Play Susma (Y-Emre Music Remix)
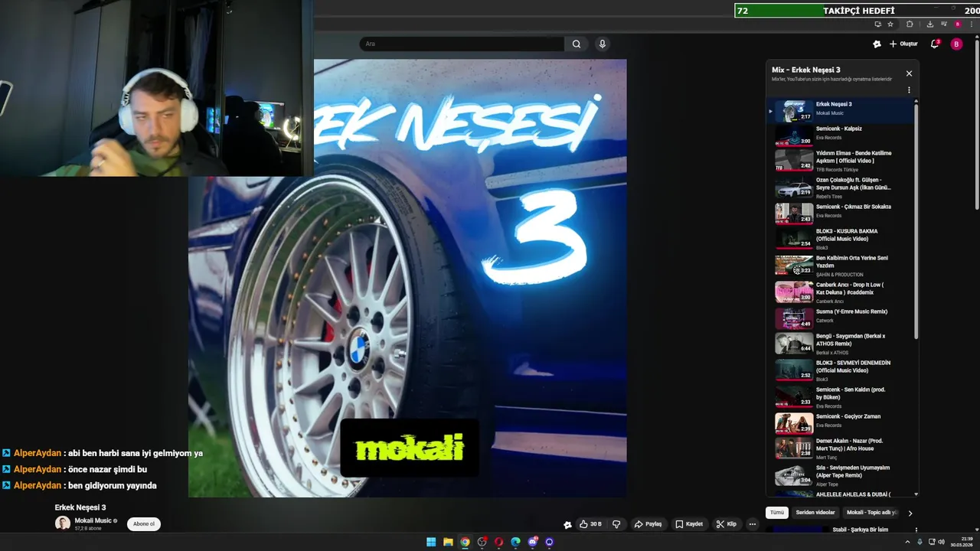The height and width of the screenshot is (551, 980). (840, 318)
